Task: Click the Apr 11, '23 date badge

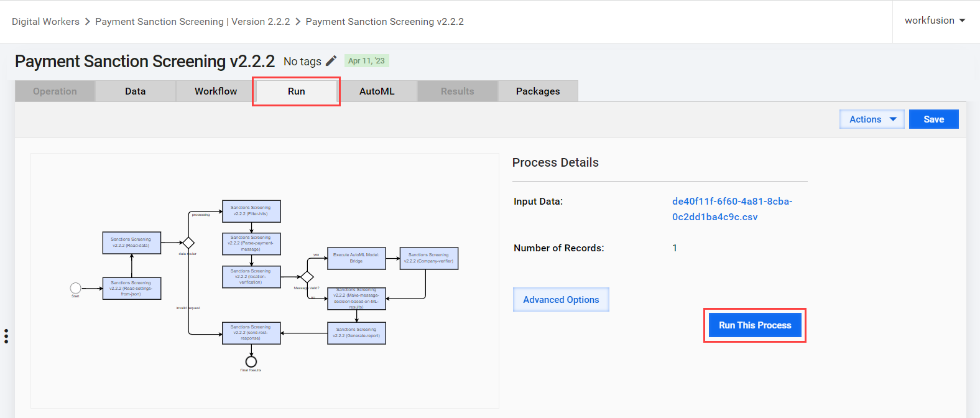Action: (367, 60)
